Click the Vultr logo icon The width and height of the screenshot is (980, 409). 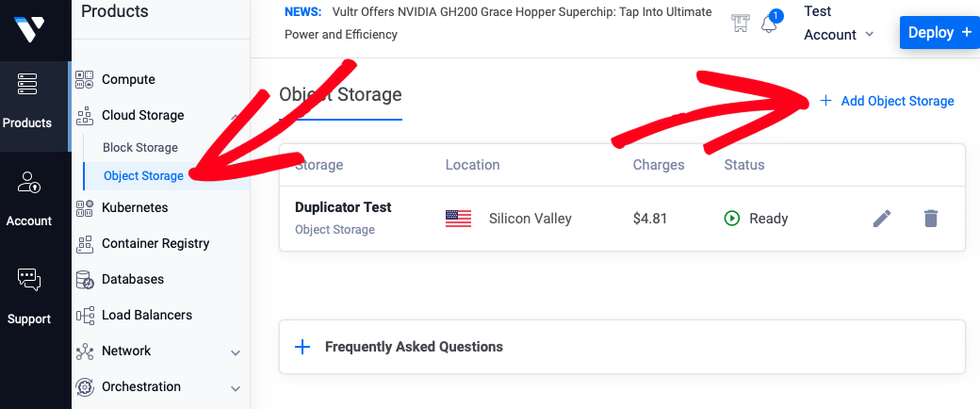coord(29,29)
